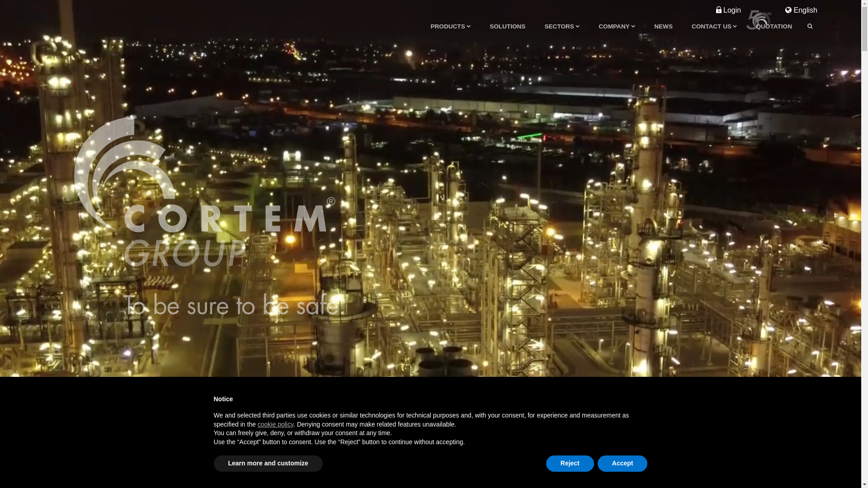Click the Cortem Group logo
868x488 pixels.
coord(205,192)
